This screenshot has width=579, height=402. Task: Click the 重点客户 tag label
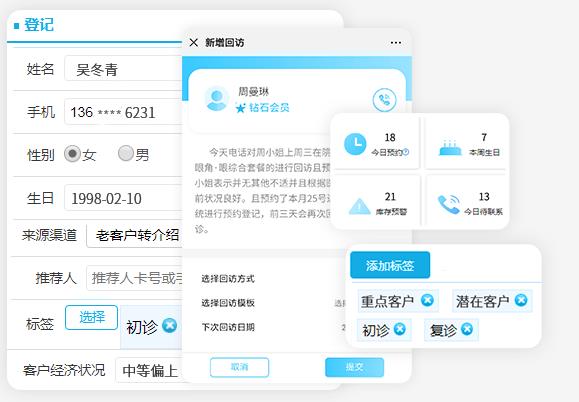(x=387, y=301)
